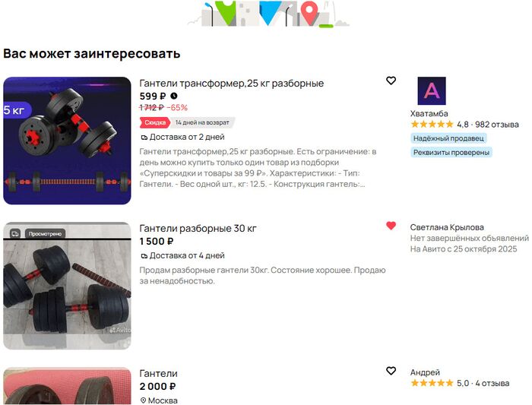The image size is (532, 405).
Task: Open listing 'Гантели разборные 30 кг'
Action: [198, 228]
